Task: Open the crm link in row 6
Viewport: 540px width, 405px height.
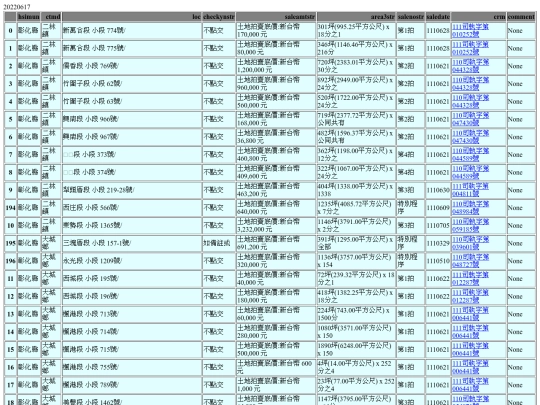Action: click(470, 137)
